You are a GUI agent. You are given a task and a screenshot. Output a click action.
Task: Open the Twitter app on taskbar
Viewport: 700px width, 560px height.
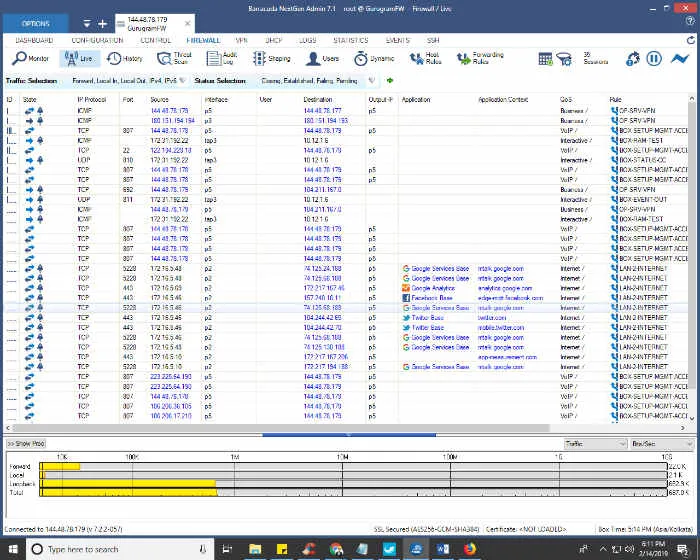point(389,549)
